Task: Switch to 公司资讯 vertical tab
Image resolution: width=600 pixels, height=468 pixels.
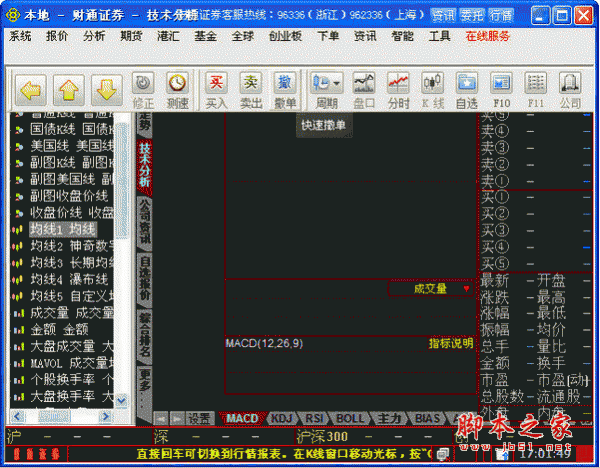Action: pos(144,224)
